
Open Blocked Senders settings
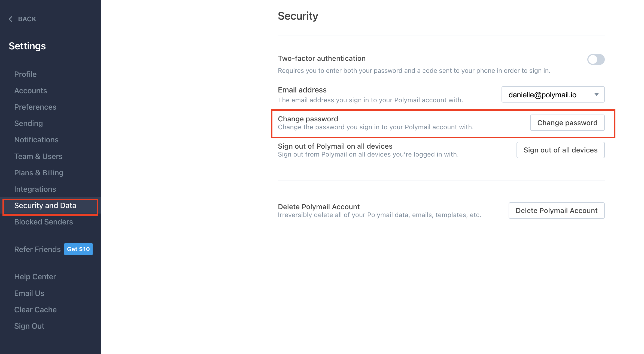tap(43, 222)
